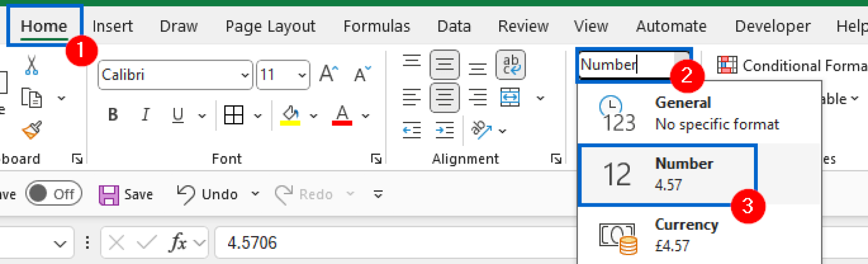
Task: Apply Wrap Text to the selection
Action: coord(511,65)
